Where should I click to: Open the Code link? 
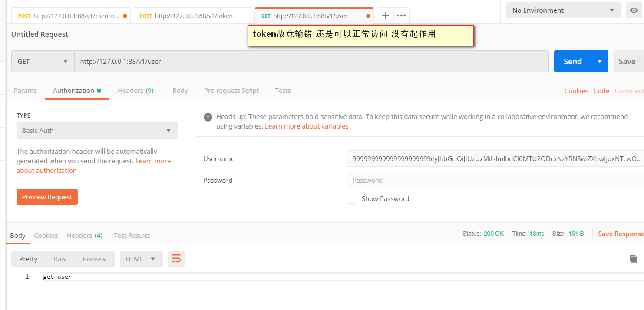click(x=601, y=91)
